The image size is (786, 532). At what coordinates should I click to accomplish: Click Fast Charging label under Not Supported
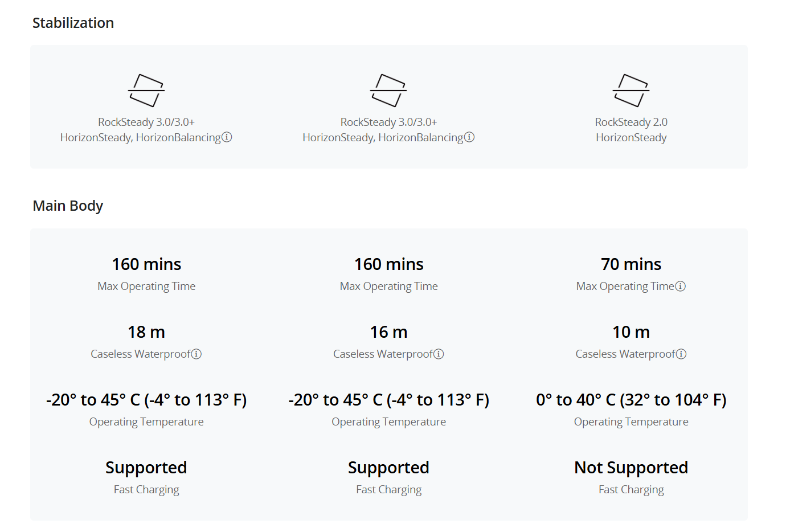point(631,490)
